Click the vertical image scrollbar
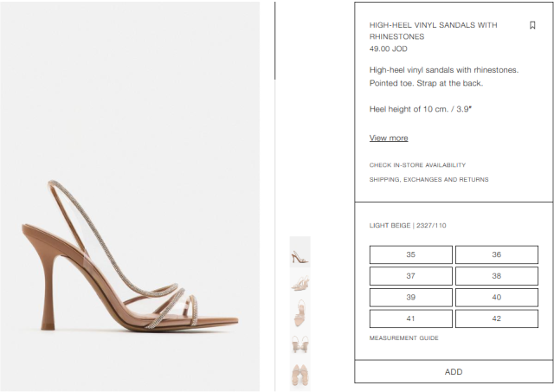The width and height of the screenshot is (554, 392). click(275, 41)
